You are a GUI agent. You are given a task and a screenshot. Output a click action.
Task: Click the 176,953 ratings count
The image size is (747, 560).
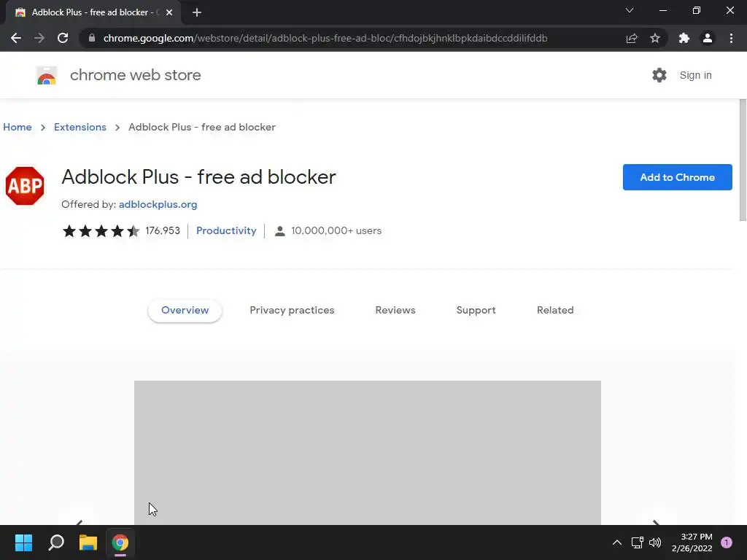163,231
